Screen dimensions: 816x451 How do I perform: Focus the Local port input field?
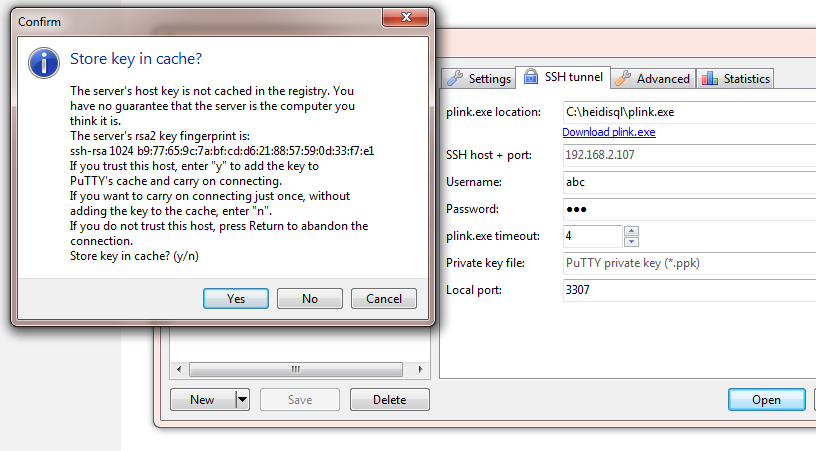690,290
